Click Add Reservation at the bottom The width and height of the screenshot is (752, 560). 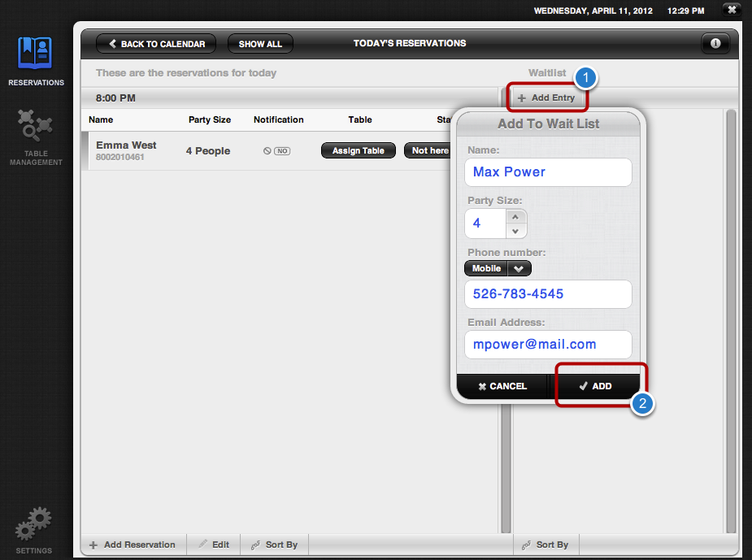click(133, 545)
